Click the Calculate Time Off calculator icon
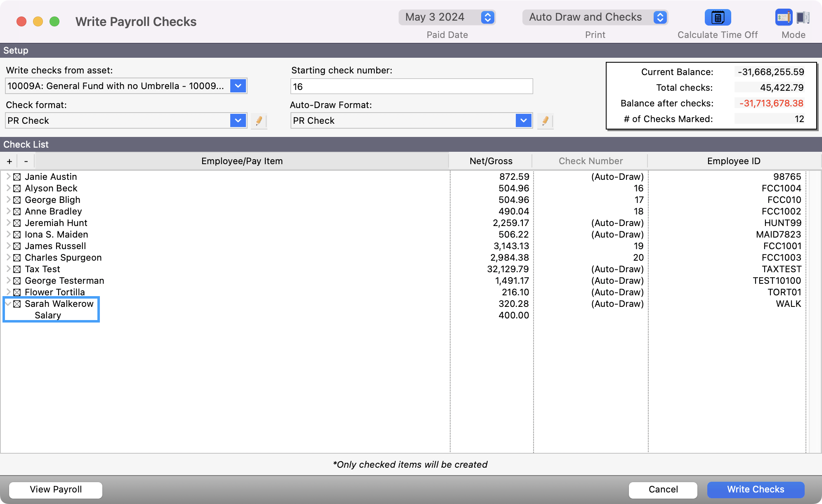 [x=718, y=17]
